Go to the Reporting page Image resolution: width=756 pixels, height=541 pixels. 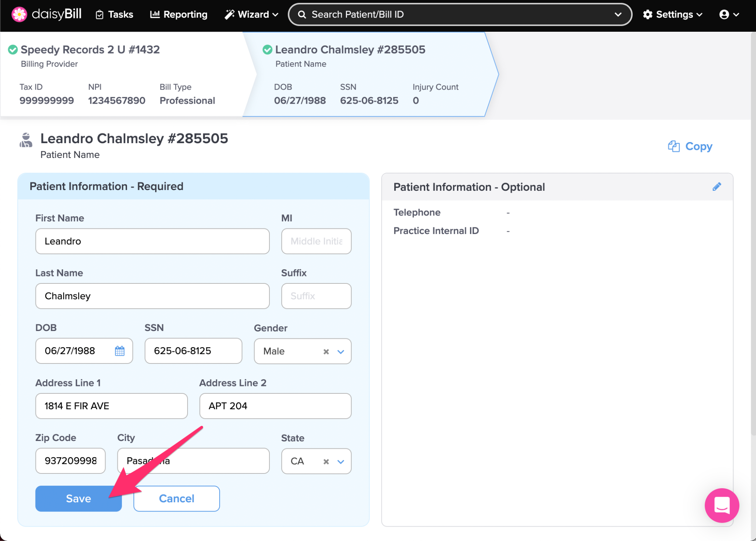click(x=179, y=14)
